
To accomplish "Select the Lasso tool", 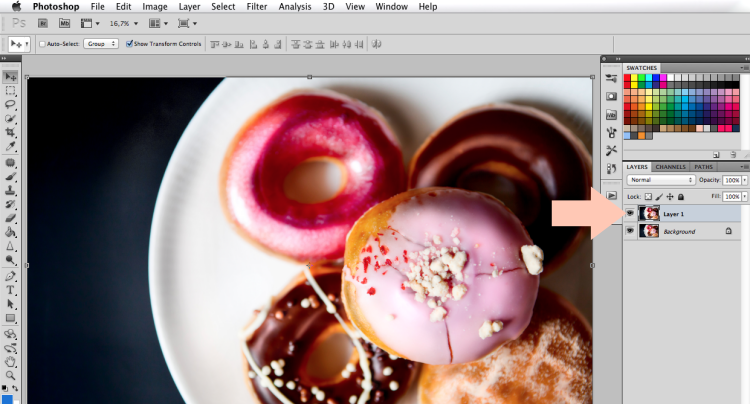I will pos(10,104).
